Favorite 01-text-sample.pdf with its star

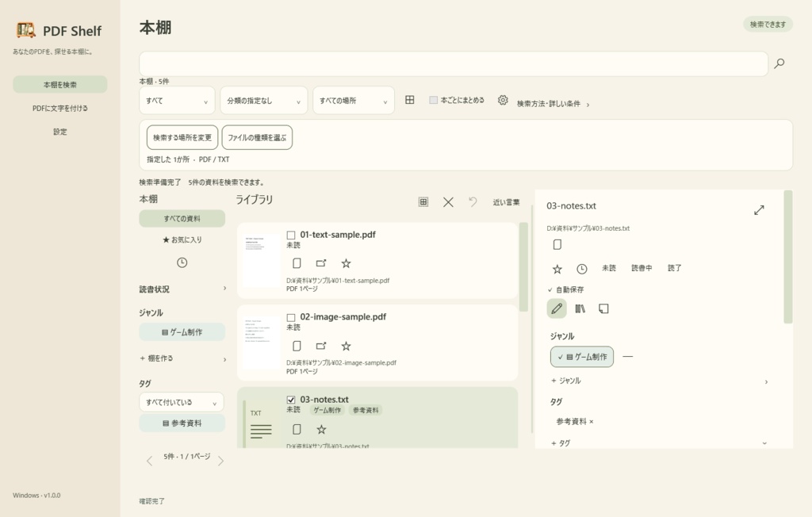point(346,263)
